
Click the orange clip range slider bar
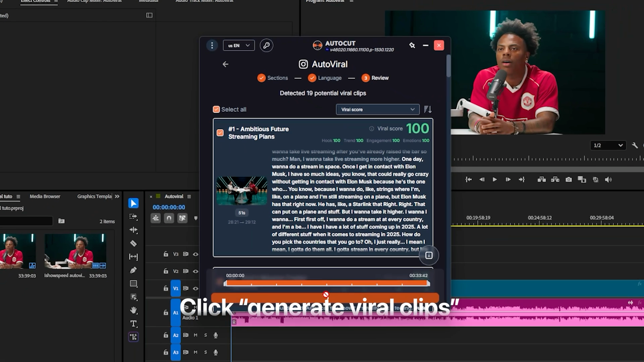click(x=327, y=283)
